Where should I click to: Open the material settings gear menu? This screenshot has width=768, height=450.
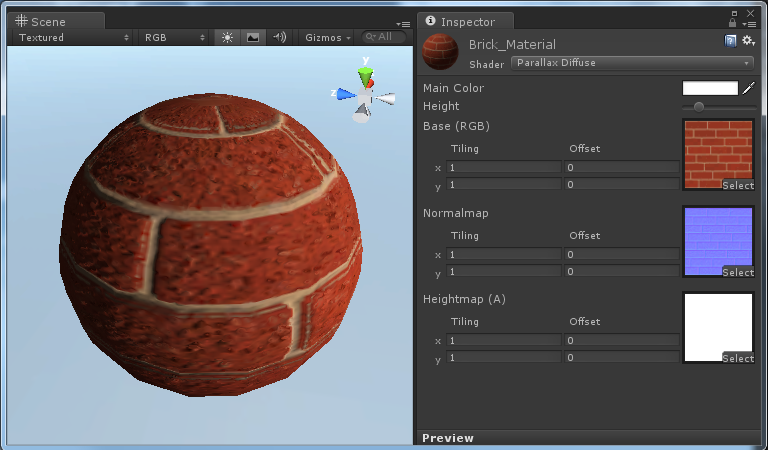[x=748, y=41]
